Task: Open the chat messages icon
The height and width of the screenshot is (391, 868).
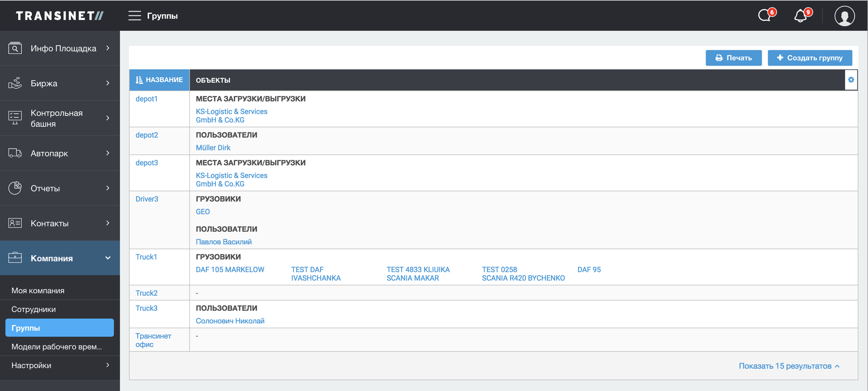Action: (x=765, y=15)
